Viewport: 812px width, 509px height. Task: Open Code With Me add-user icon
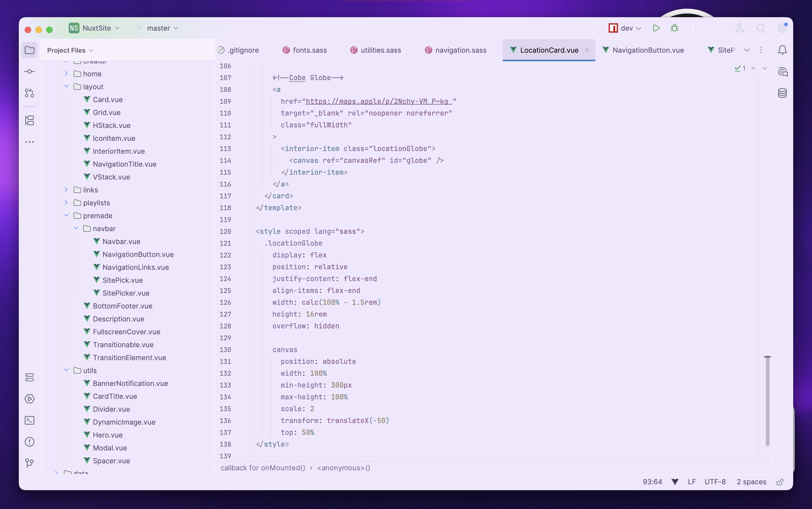[740, 28]
